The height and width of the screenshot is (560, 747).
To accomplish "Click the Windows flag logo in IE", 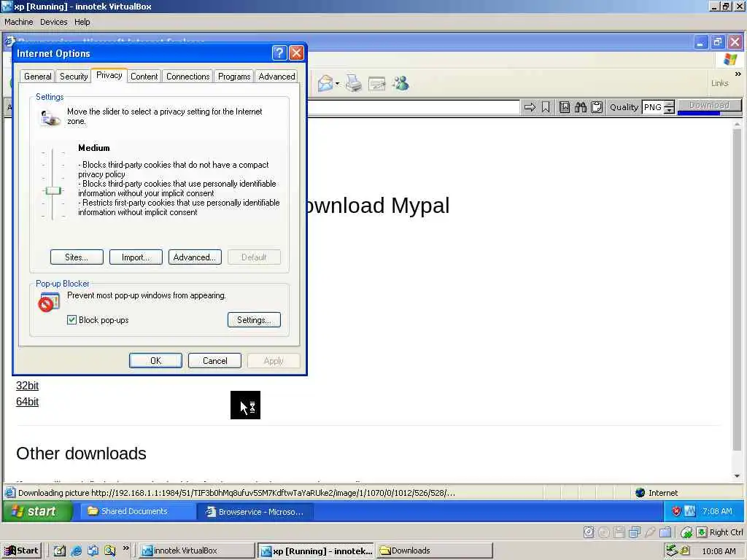I will click(x=729, y=60).
